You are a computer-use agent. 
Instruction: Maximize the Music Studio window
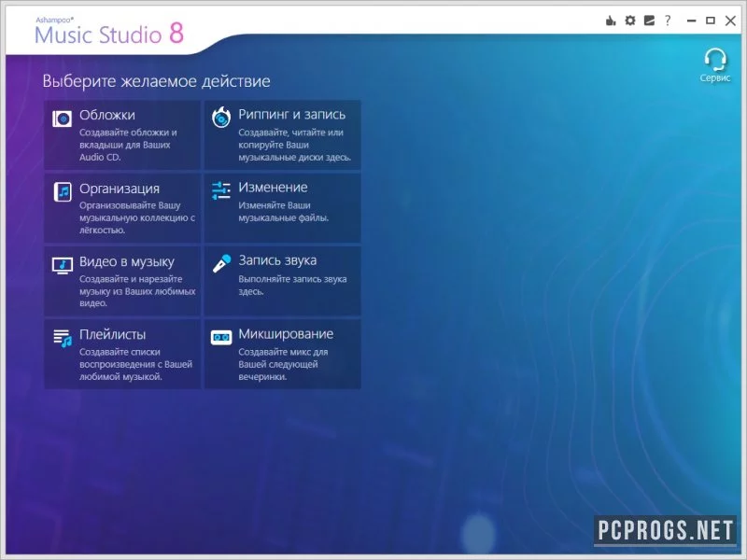click(711, 21)
